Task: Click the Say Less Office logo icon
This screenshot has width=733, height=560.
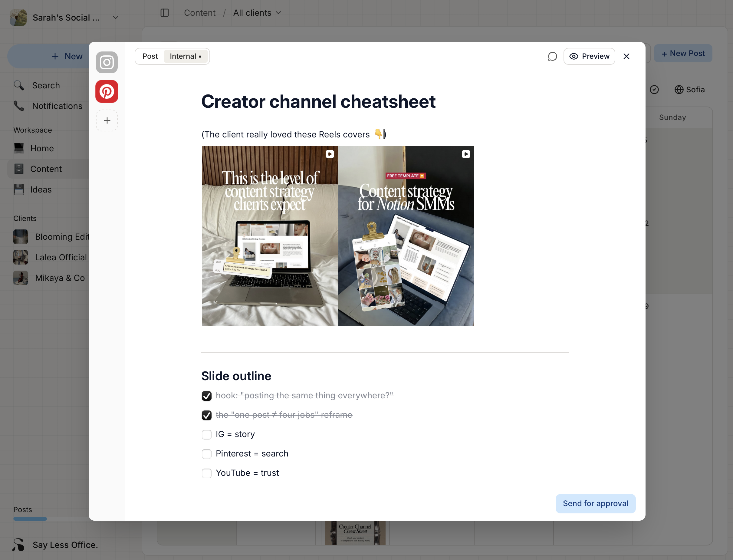Action: [x=18, y=545]
